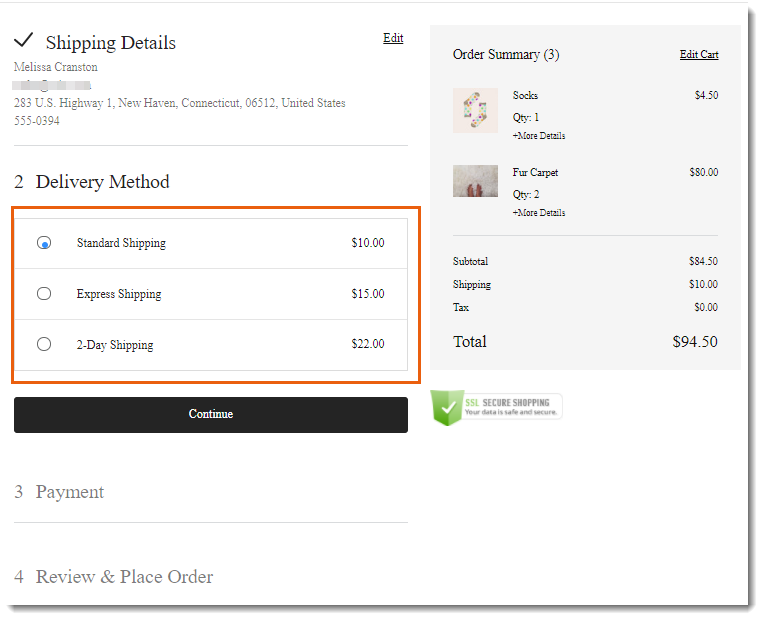This screenshot has width=763, height=620.
Task: Select the 2-Day Shipping radio button
Action: [44, 344]
